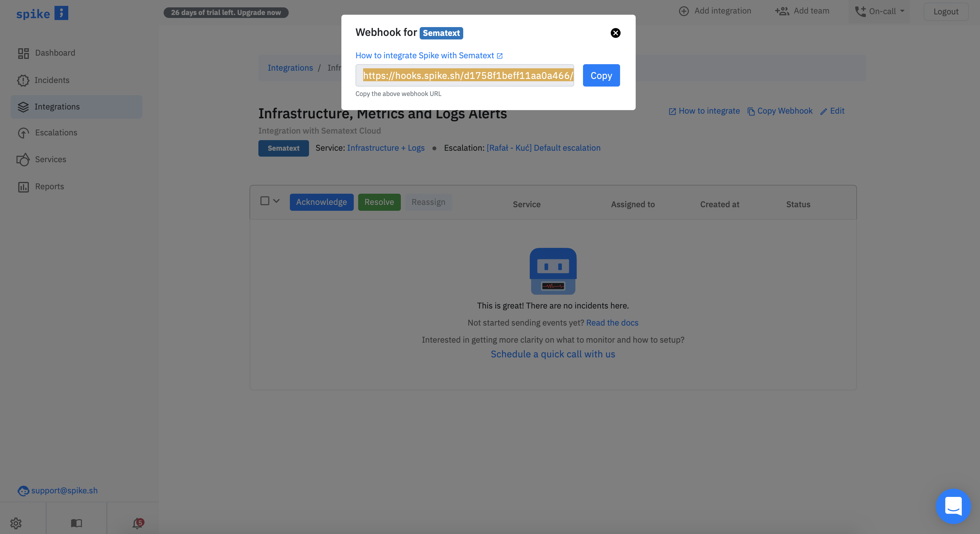
Task: Click the Logout button
Action: (946, 12)
